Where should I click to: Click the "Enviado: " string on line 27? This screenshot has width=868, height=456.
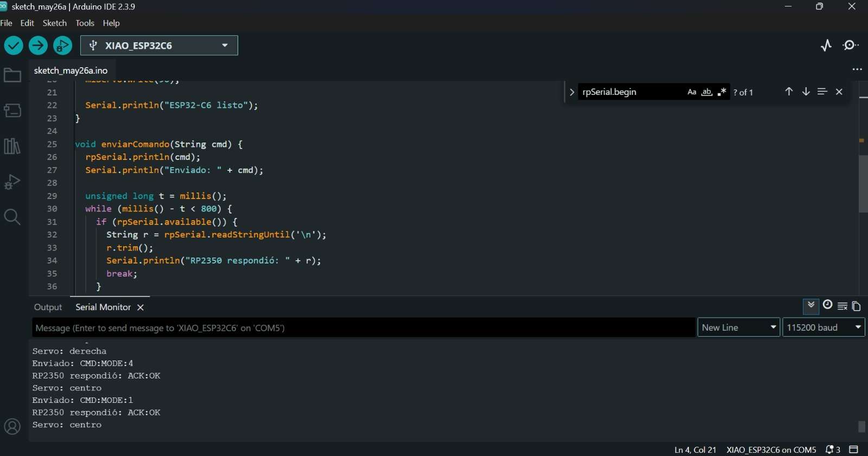[193, 170]
